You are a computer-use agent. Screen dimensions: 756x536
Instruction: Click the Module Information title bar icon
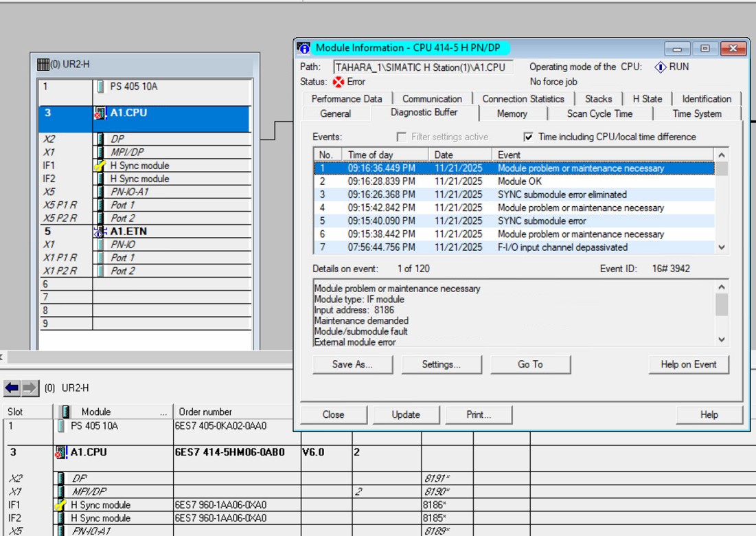click(303, 48)
